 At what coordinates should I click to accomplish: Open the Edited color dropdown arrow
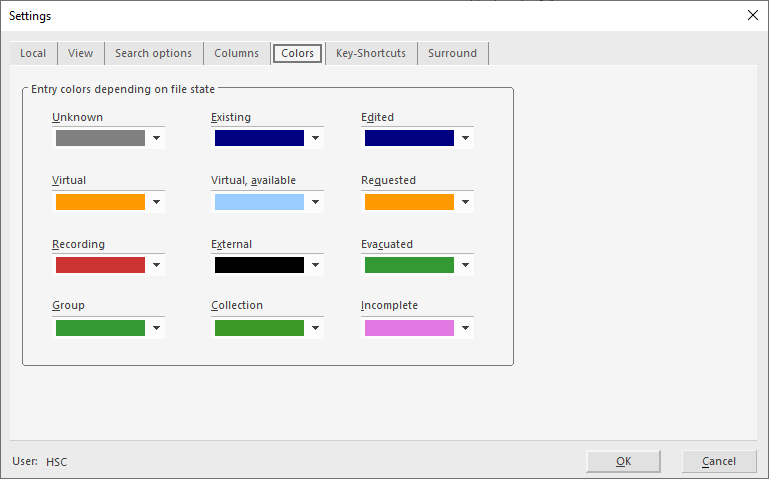(x=465, y=139)
